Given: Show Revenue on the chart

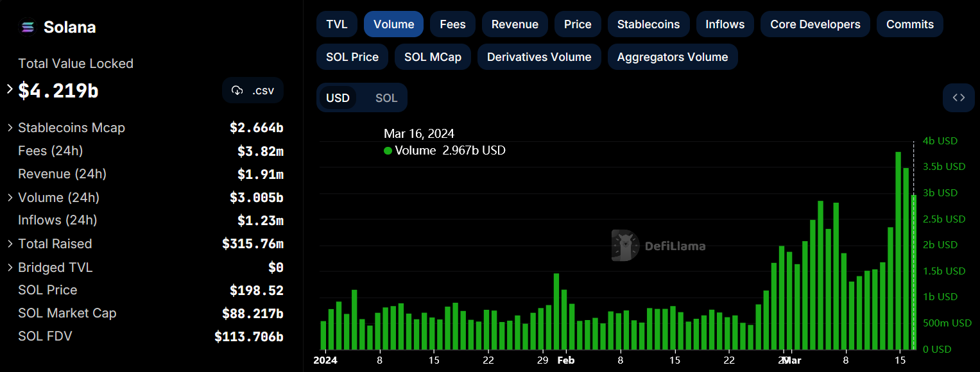Looking at the screenshot, I should (515, 24).
